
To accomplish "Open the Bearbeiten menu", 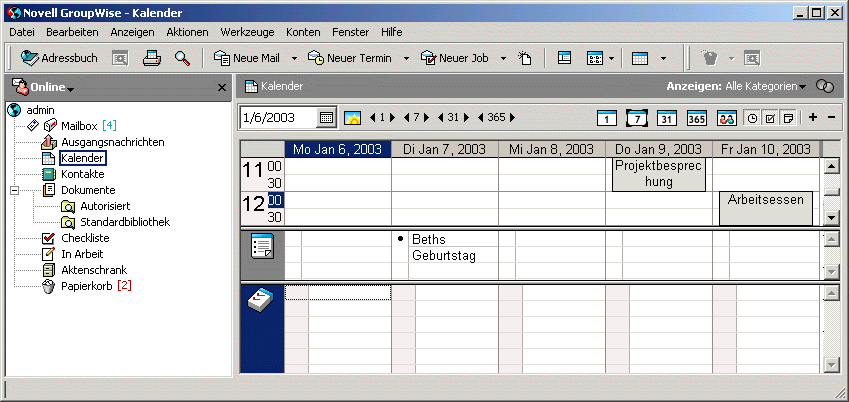I will pyautogui.click(x=72, y=33).
